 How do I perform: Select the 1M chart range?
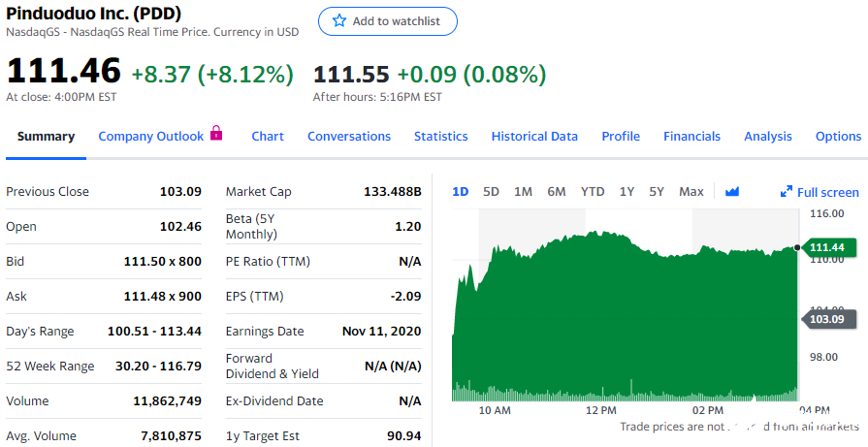pos(523,191)
